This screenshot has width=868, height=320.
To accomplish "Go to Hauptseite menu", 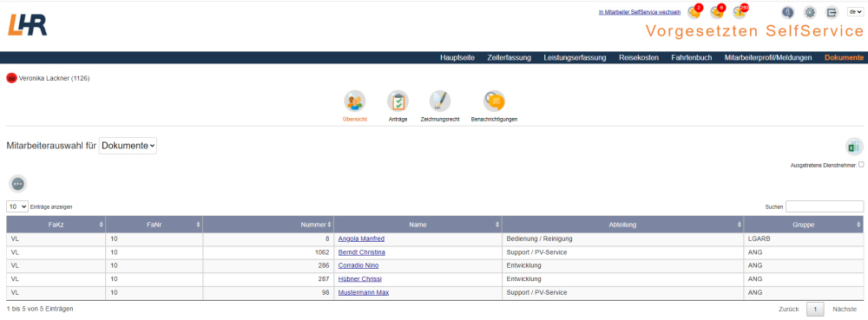I will [457, 57].
